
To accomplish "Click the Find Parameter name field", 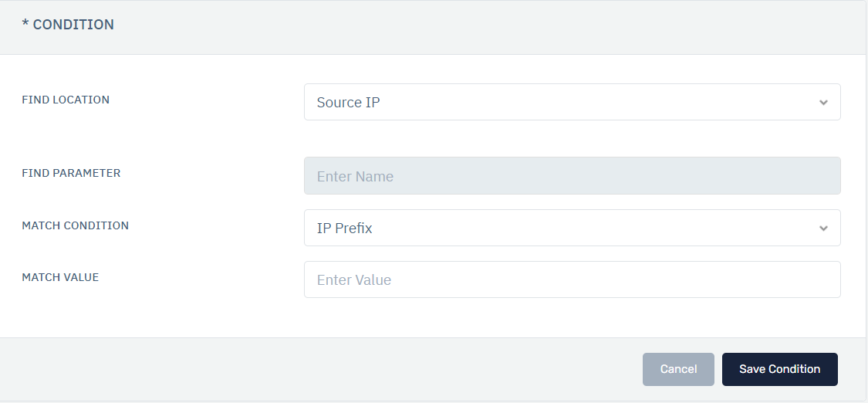I will [x=571, y=176].
